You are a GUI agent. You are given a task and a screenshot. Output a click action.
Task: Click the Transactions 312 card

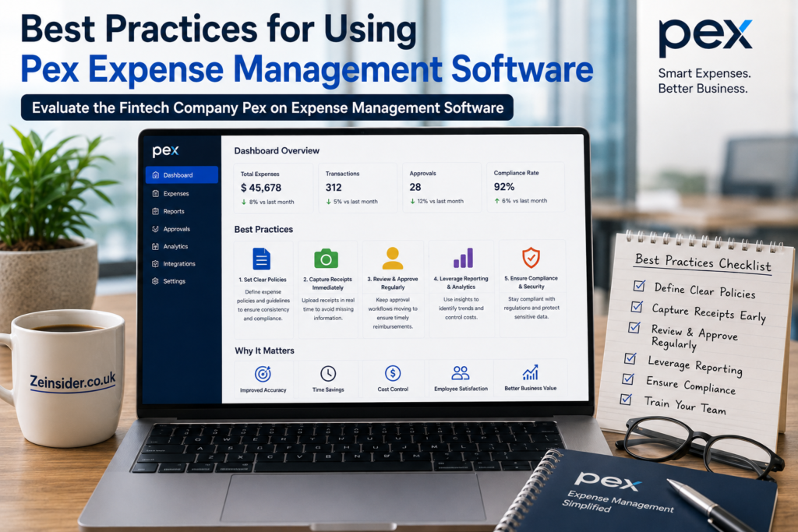tap(358, 188)
